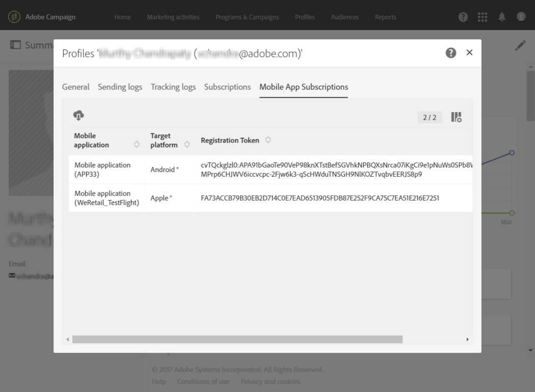Click the cloud download export icon
The width and height of the screenshot is (535, 392).
coord(78,116)
